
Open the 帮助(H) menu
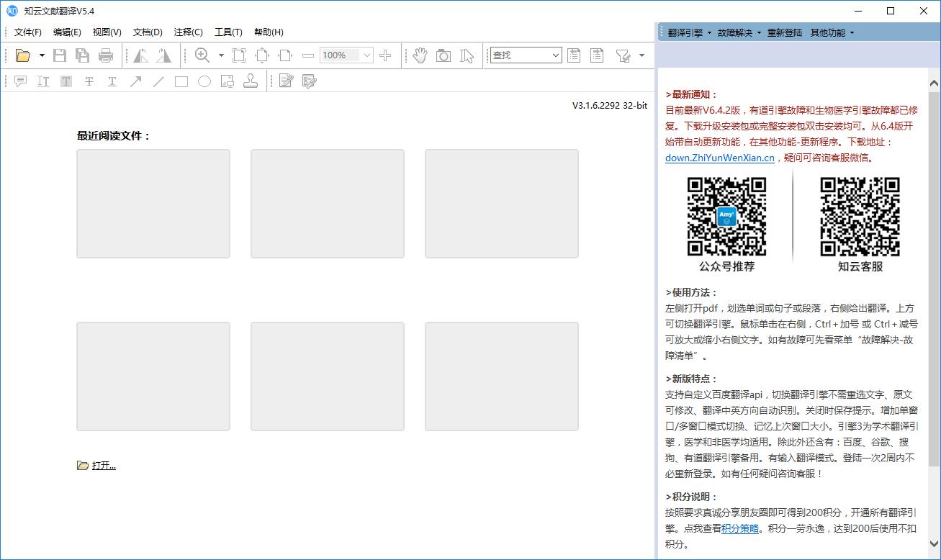click(269, 32)
